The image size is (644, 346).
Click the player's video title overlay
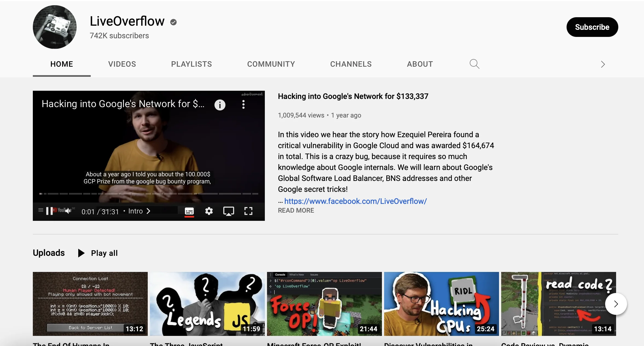point(123,104)
